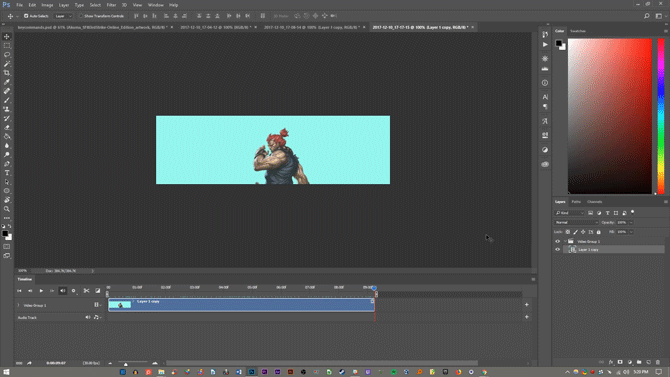Click the timeline zoom slider handle
Screen dimensions: 670x377
click(126, 364)
